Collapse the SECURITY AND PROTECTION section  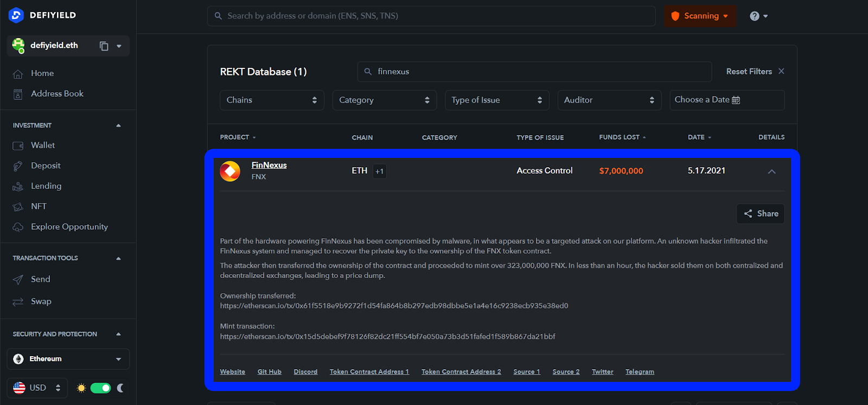click(118, 334)
